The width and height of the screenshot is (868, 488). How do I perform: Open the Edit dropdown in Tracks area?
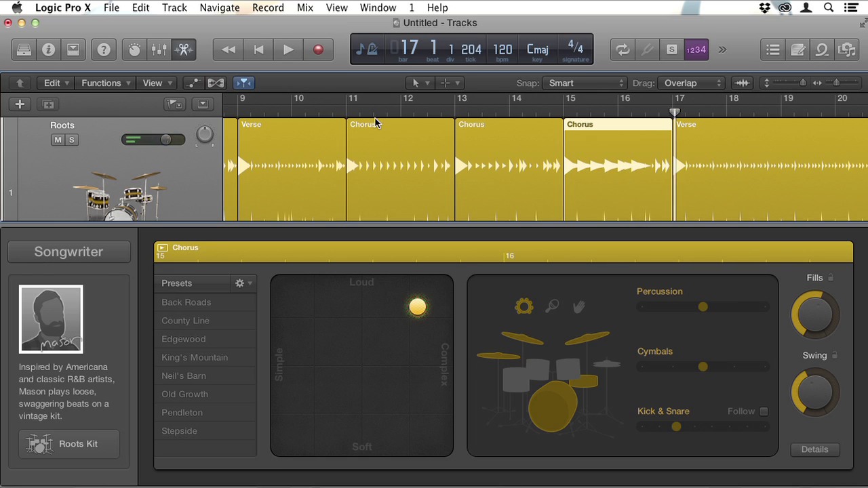[x=56, y=83]
